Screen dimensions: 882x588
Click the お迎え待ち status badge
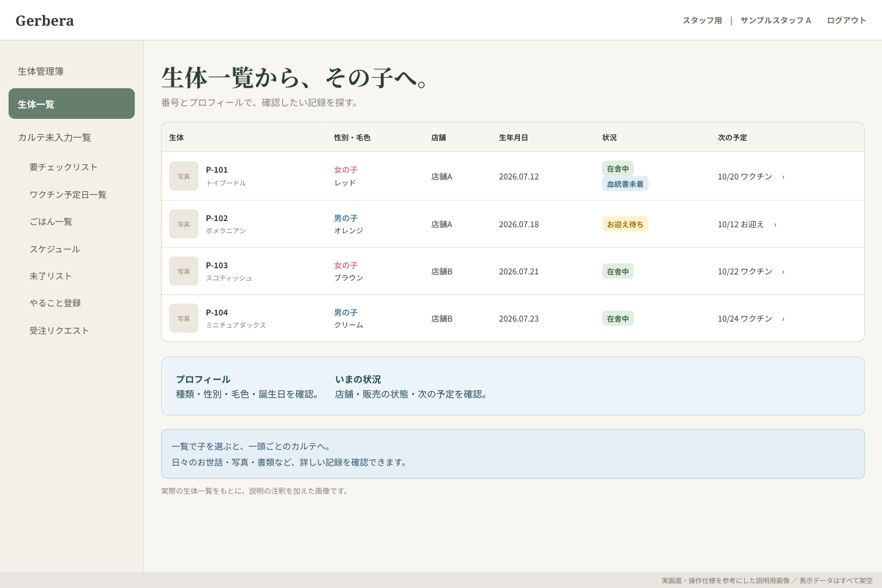[x=625, y=224]
